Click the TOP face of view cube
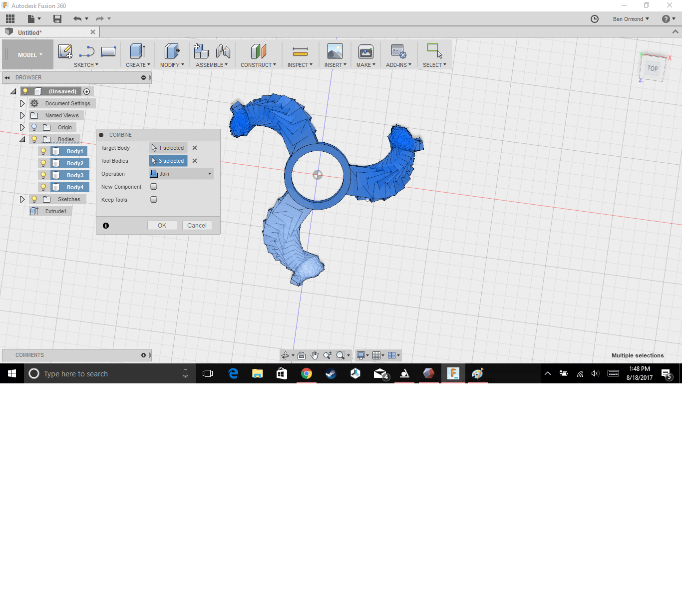The width and height of the screenshot is (683, 616). tap(653, 68)
